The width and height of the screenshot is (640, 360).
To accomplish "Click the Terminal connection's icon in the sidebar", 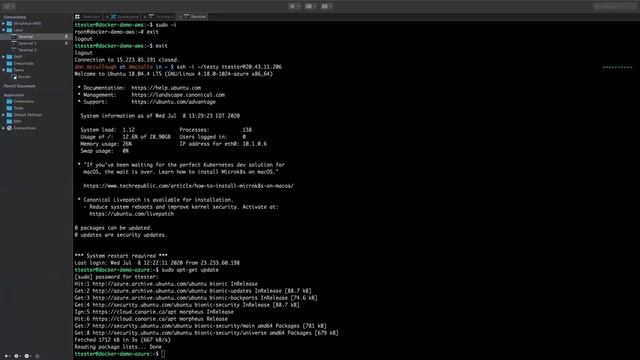I will [x=14, y=37].
